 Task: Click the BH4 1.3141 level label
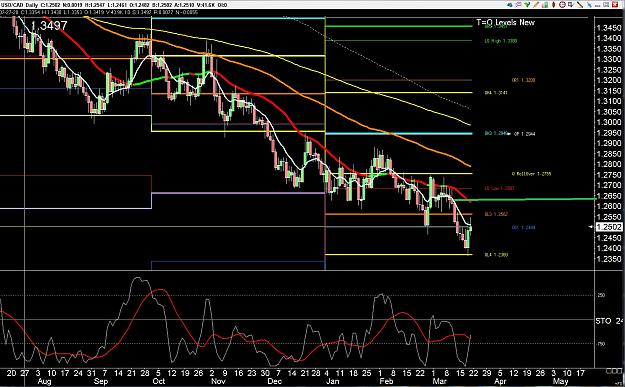coord(496,93)
